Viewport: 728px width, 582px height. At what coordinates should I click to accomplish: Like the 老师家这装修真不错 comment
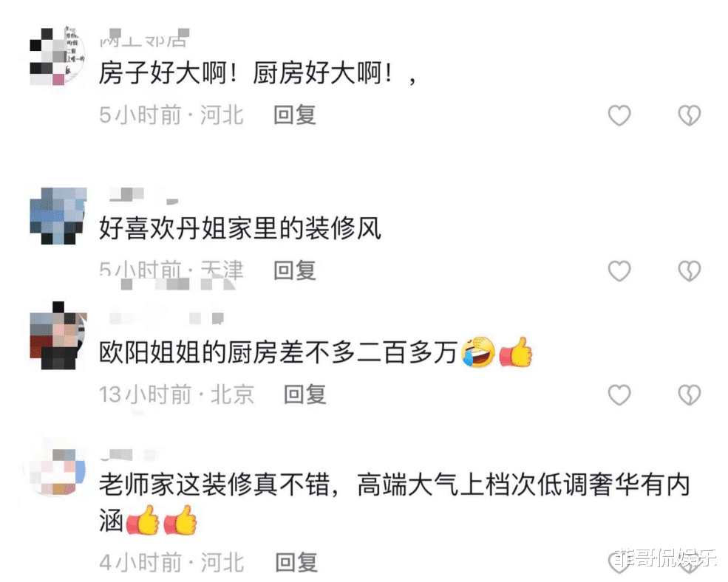click(619, 563)
